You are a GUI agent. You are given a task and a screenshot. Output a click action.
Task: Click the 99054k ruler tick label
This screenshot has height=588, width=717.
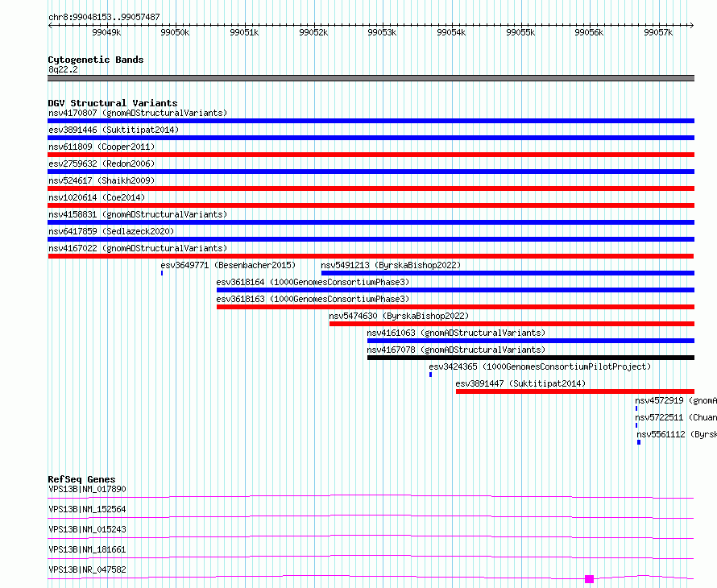tap(451, 32)
